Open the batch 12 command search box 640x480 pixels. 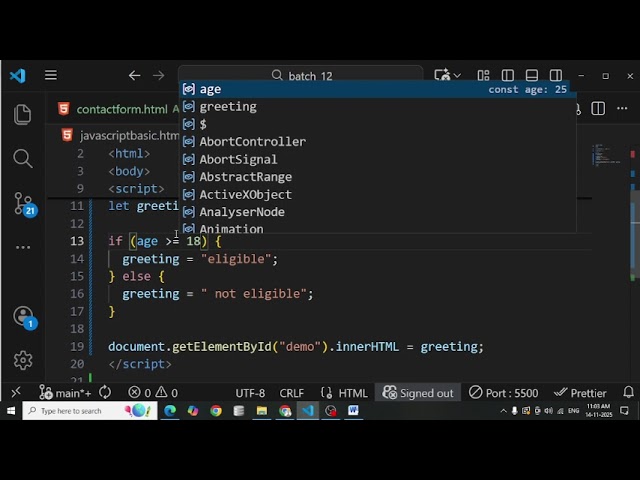click(x=300, y=76)
